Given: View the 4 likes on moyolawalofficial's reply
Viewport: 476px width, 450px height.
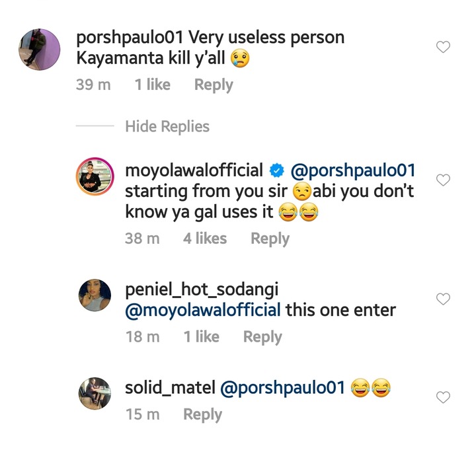Looking at the screenshot, I should tap(204, 239).
